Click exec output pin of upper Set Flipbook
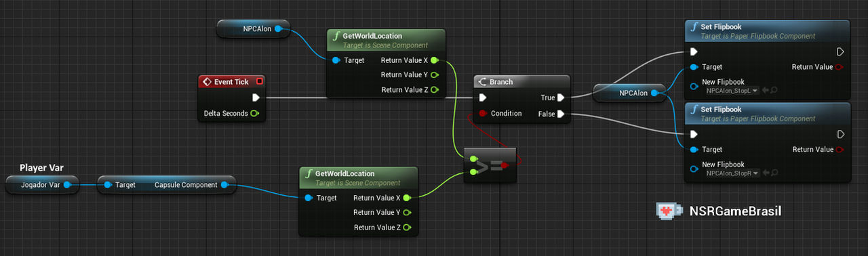868x256 pixels. coord(840,51)
